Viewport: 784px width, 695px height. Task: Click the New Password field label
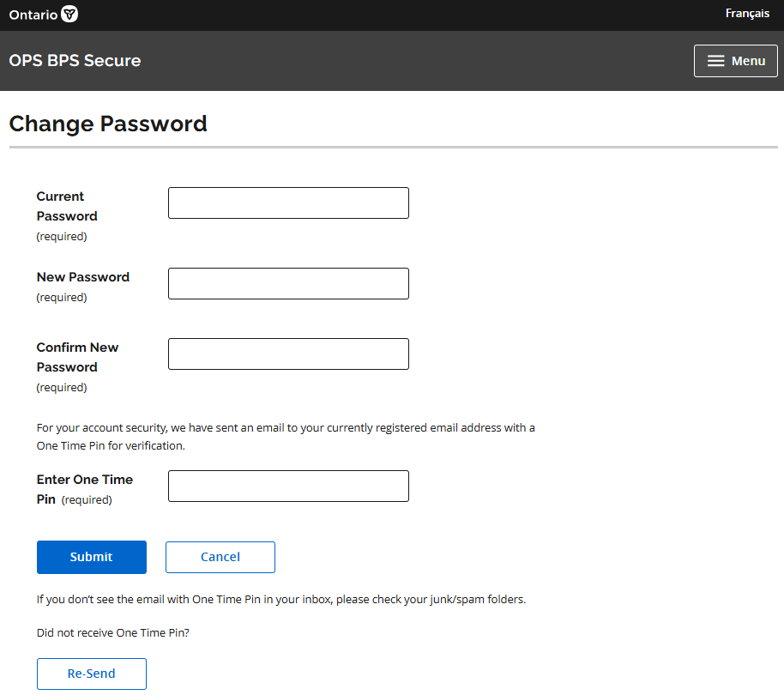82,277
